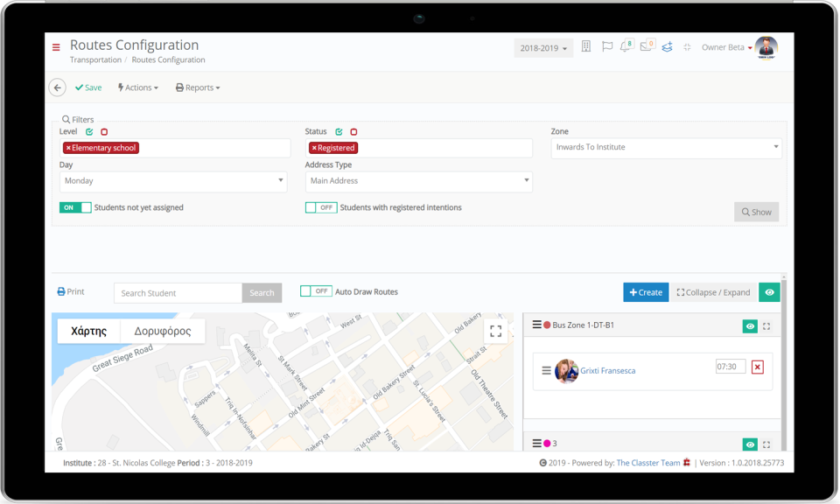
Task: Open Grixti Fransesca's student profile
Action: pos(608,370)
